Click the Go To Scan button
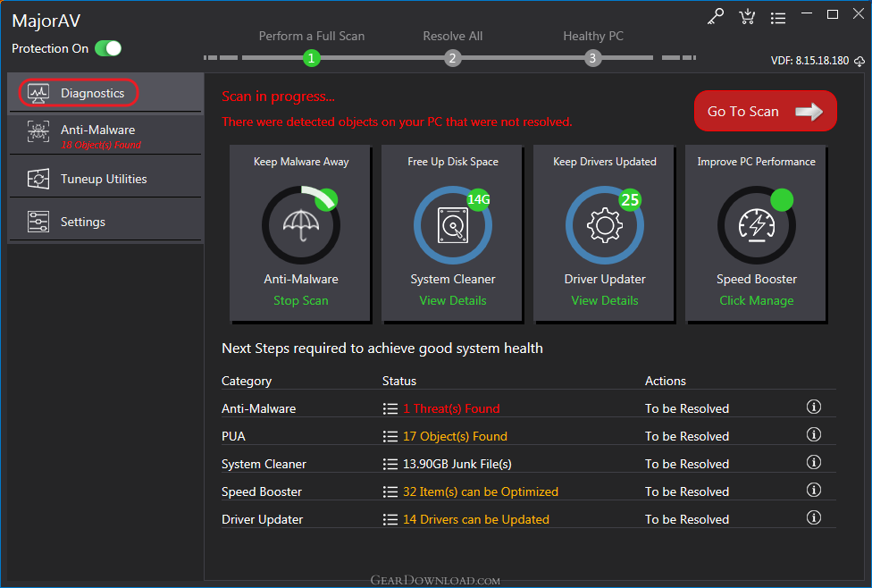Viewport: 872px width, 588px height. pyautogui.click(x=765, y=112)
